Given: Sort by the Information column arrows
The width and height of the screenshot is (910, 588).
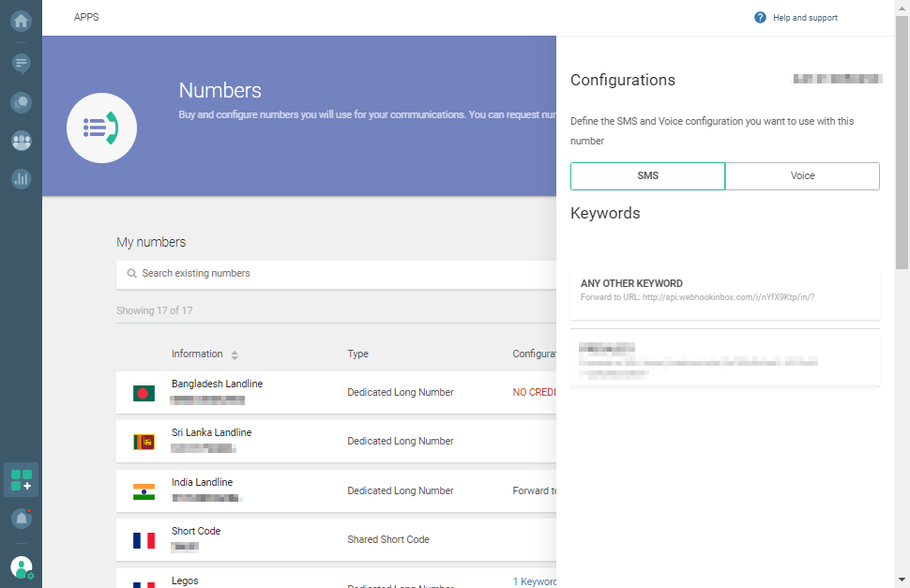Looking at the screenshot, I should [235, 354].
